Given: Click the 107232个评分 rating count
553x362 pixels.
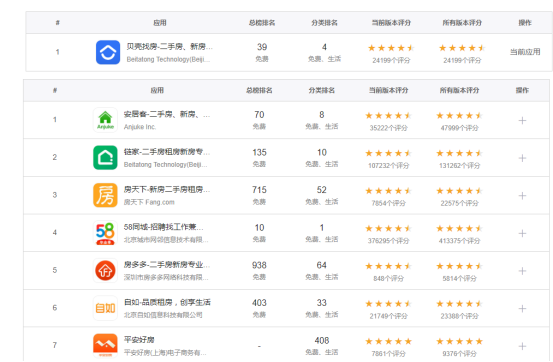Looking at the screenshot, I should (389, 165).
